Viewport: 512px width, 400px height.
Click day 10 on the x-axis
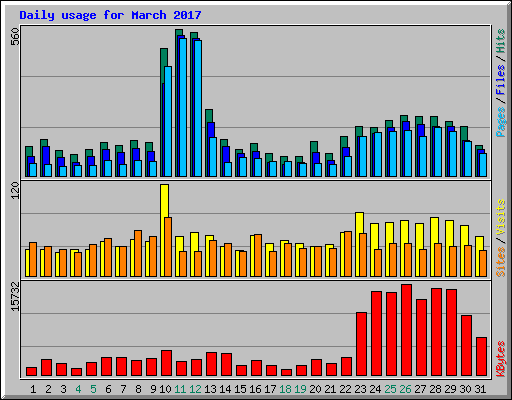(165, 389)
